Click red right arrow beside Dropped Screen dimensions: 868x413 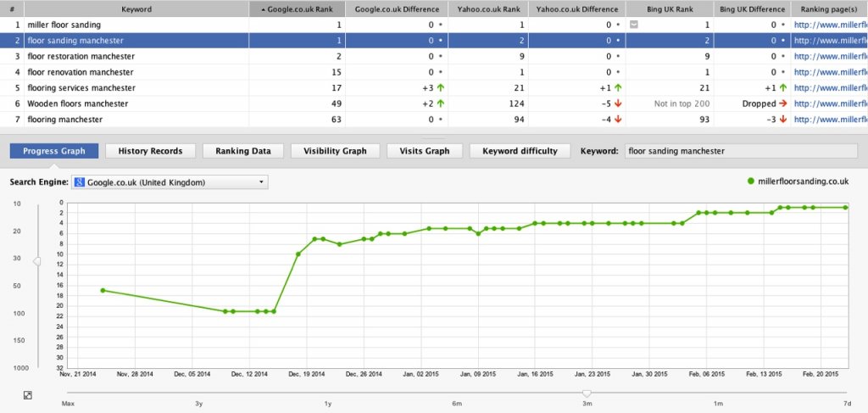pos(782,103)
